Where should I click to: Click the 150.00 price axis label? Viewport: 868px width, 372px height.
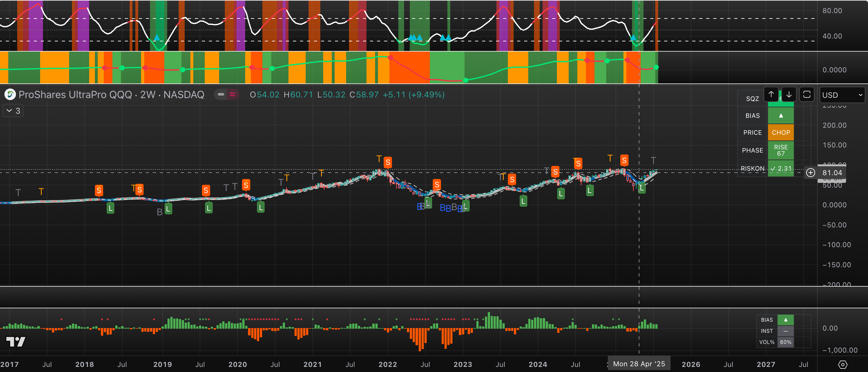pos(834,145)
